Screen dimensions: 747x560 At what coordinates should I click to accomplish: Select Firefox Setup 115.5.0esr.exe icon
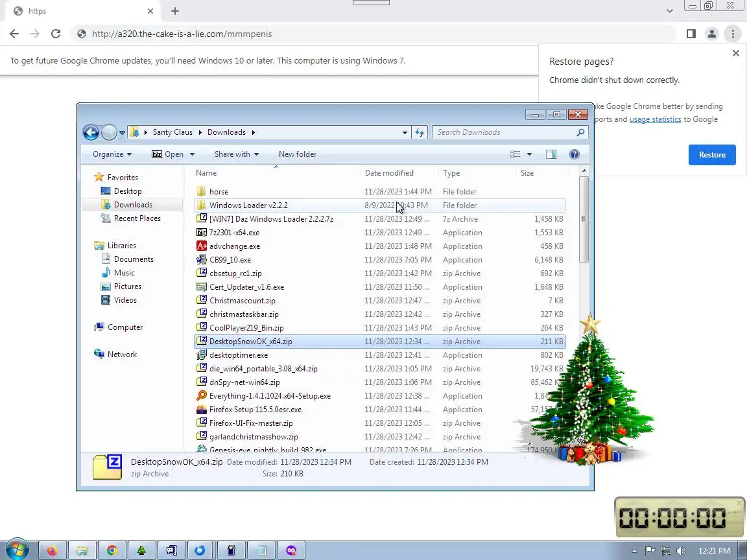[202, 410]
